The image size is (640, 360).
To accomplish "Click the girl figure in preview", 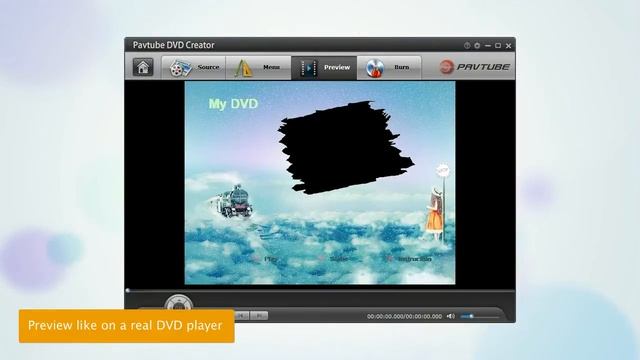I will point(435,214).
